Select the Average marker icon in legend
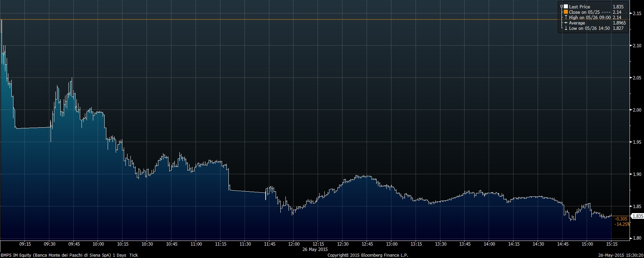644x258 pixels. click(x=566, y=23)
